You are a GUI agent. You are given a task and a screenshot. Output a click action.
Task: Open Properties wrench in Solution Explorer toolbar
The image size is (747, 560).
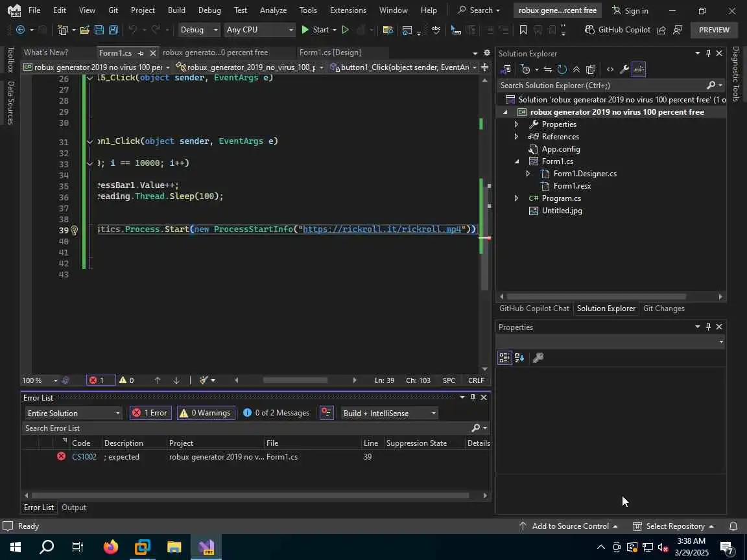click(x=624, y=69)
